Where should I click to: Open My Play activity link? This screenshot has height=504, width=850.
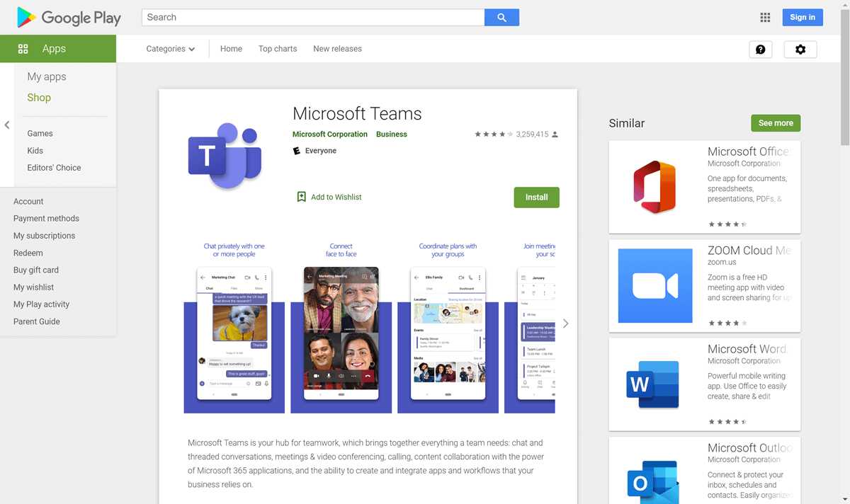(x=41, y=304)
